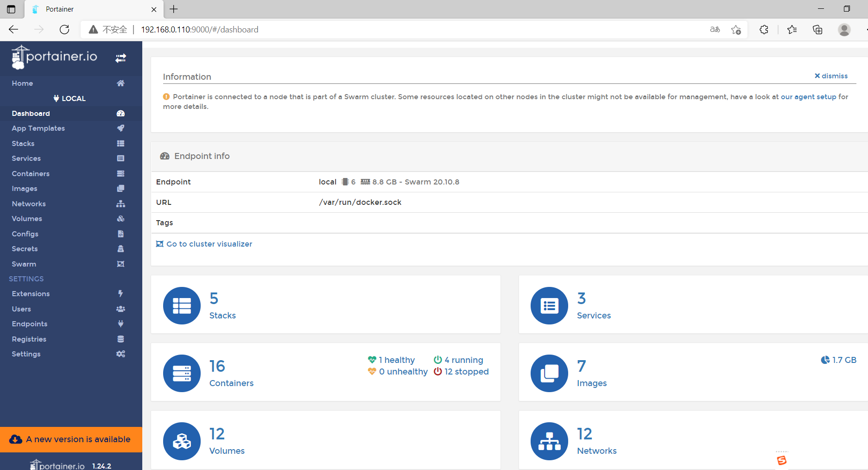
Task: Click the Containers dashboard tile icon
Action: pos(182,373)
